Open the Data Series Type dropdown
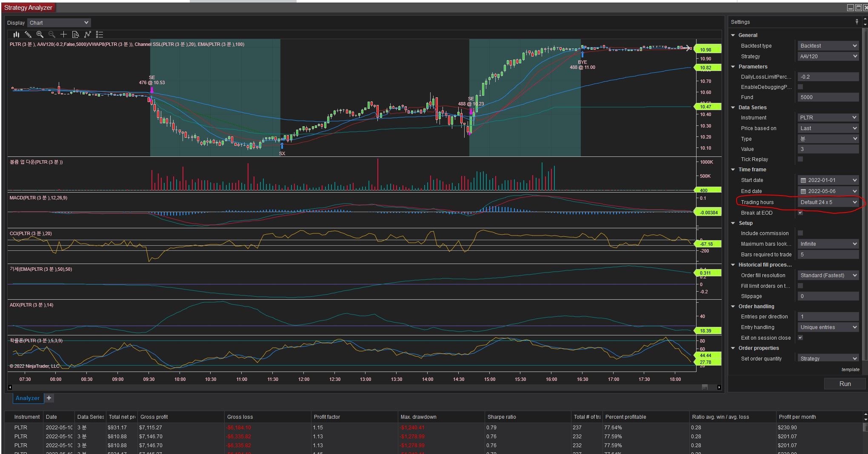This screenshot has height=454, width=868. (828, 139)
